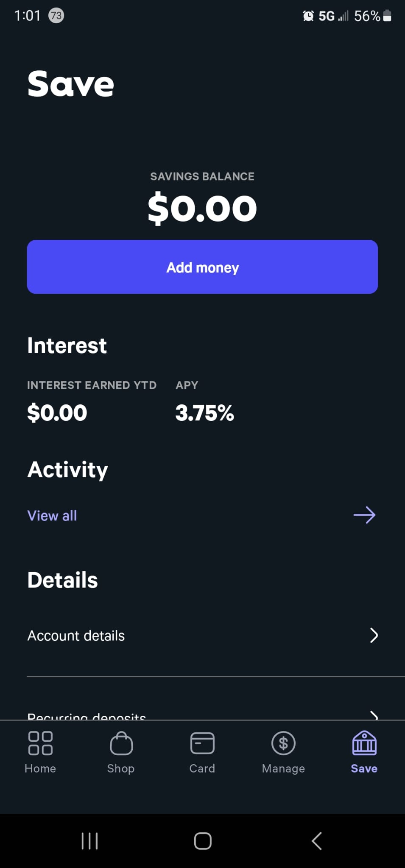Tap the notification count badge 73
Screen dimensions: 405x868
pyautogui.click(x=56, y=16)
